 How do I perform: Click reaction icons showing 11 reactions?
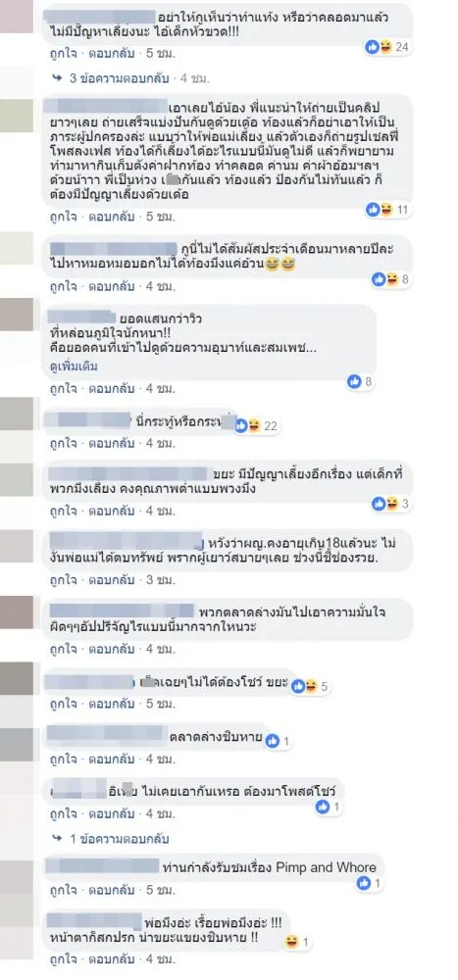click(x=387, y=210)
